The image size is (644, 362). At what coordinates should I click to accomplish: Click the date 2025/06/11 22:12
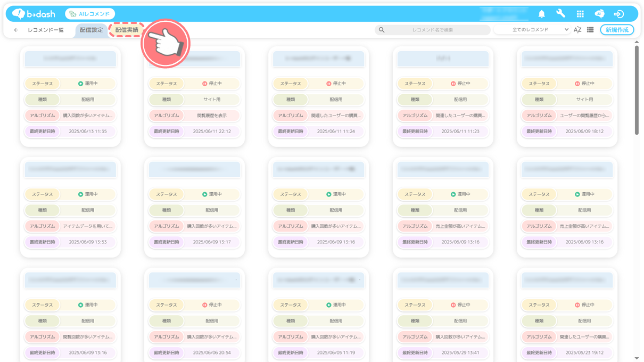point(212,131)
